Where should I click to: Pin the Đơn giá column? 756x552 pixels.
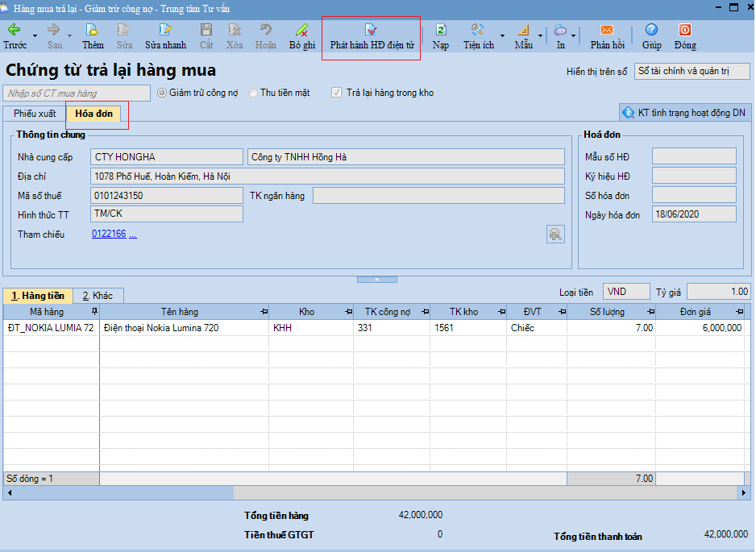[x=740, y=312]
